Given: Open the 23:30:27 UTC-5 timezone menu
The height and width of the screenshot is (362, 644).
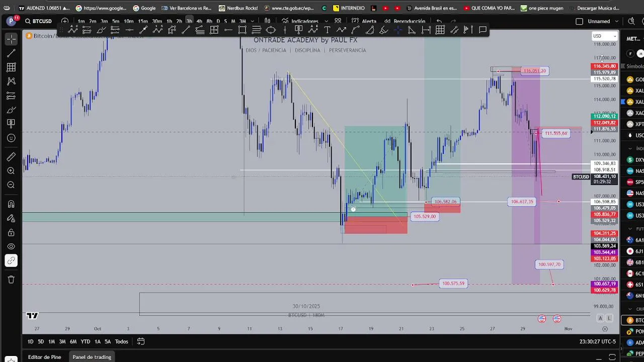Looking at the screenshot, I should pyautogui.click(x=598, y=341).
